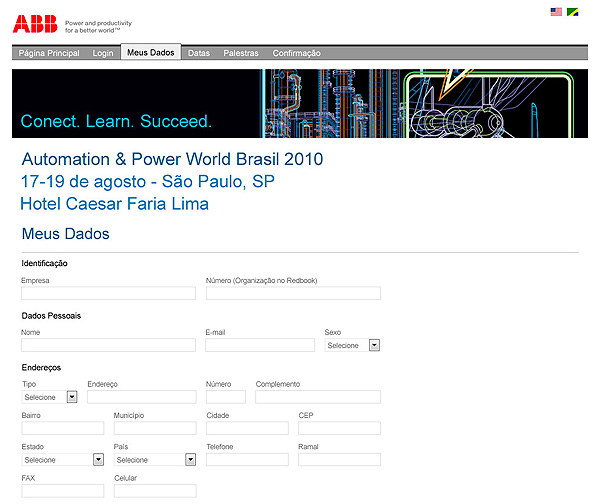
Task: Click the 'Hotel Caesar Faria Lima' text
Action: [x=114, y=204]
